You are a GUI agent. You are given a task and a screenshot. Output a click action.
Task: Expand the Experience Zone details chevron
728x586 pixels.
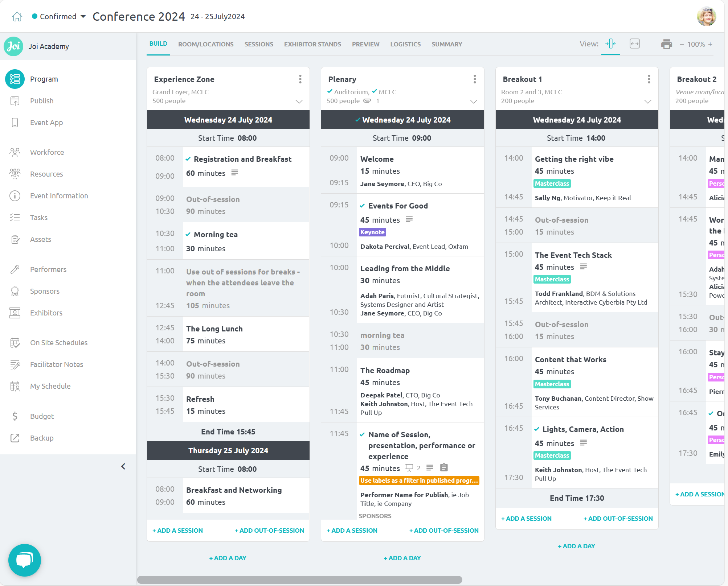[299, 102]
